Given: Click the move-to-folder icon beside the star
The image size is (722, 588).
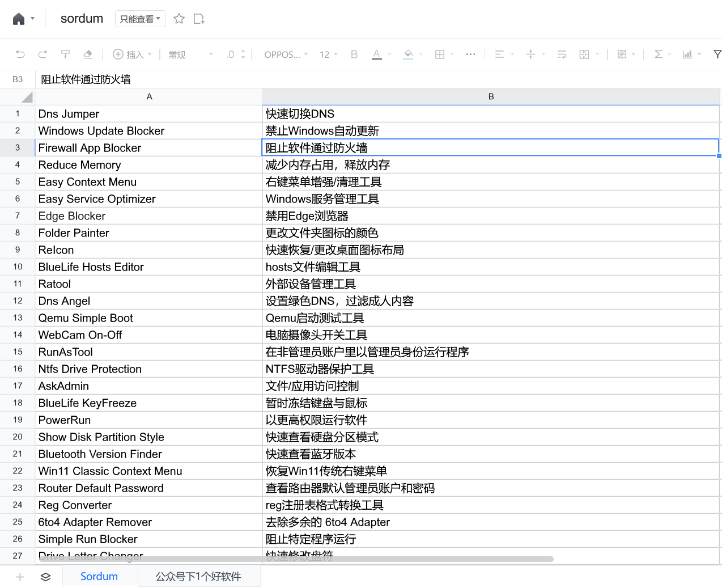Looking at the screenshot, I should coord(199,19).
